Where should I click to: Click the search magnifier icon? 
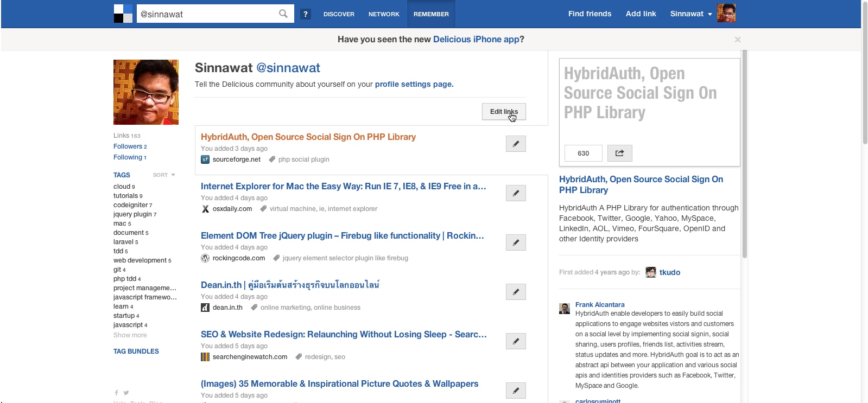pyautogui.click(x=283, y=14)
